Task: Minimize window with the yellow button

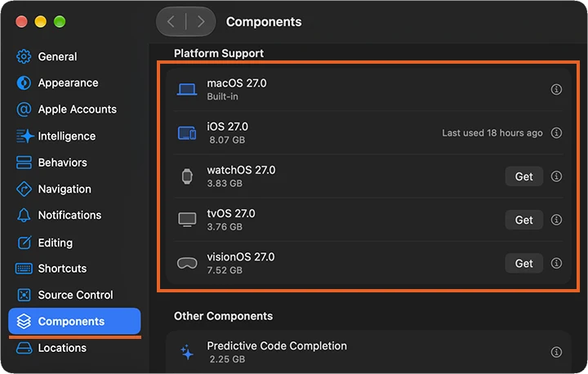Action: pyautogui.click(x=41, y=22)
